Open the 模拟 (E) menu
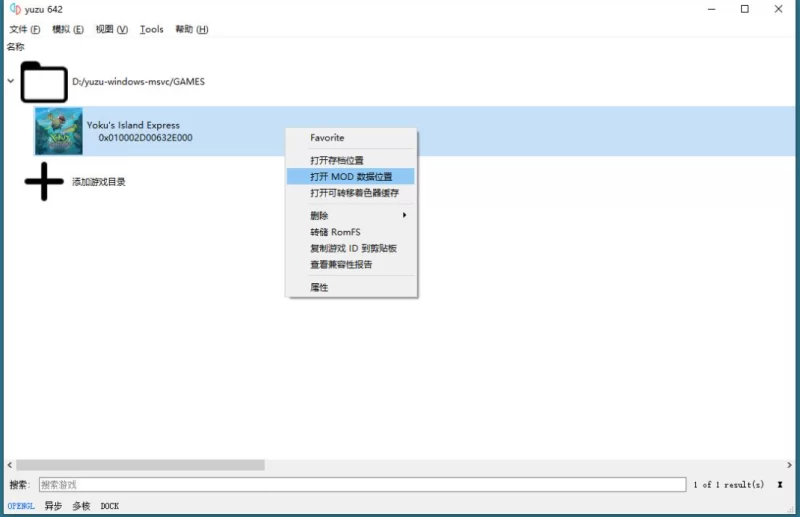This screenshot has height=517, width=800. pyautogui.click(x=67, y=29)
